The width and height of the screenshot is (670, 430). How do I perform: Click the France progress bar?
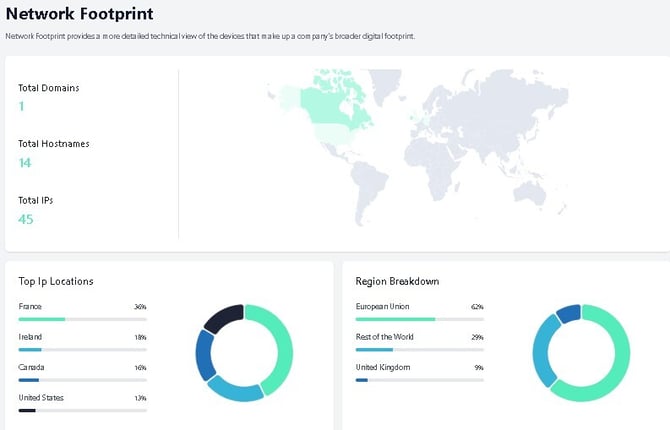click(82, 319)
